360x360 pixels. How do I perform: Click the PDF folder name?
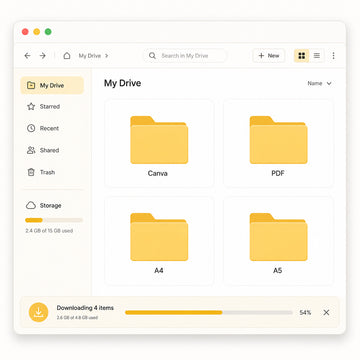point(278,173)
